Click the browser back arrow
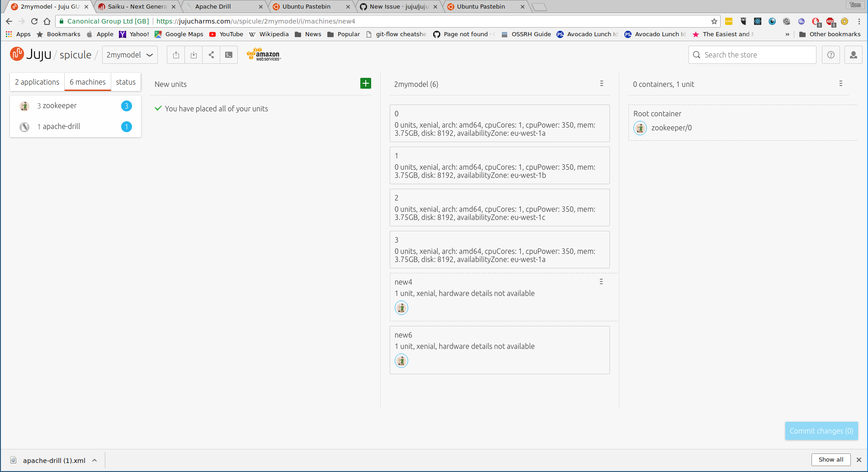This screenshot has height=472, width=868. pos(9,21)
